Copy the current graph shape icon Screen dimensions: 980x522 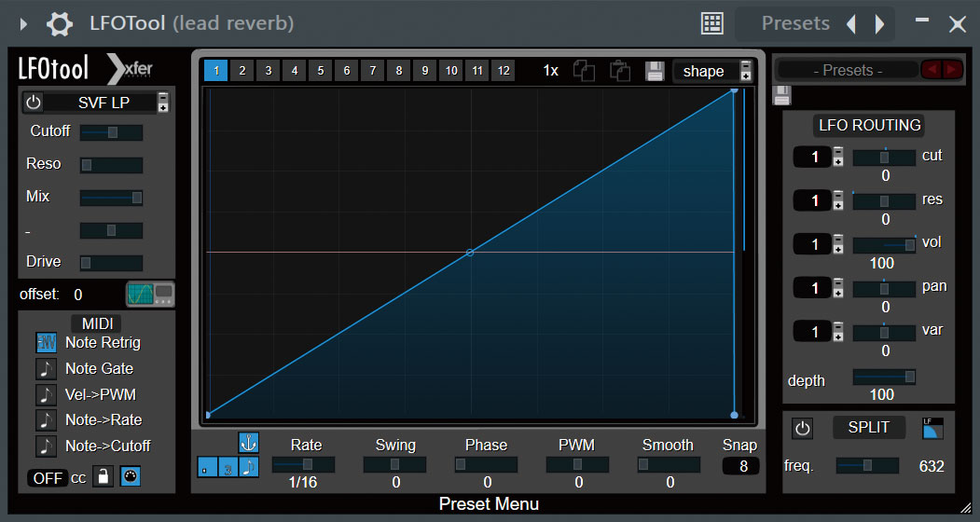click(x=584, y=71)
